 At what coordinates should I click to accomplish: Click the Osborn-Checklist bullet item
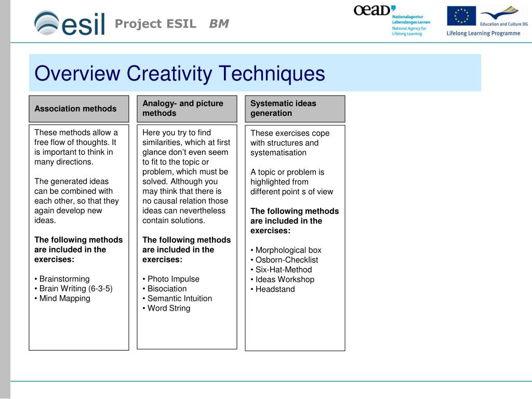click(x=284, y=260)
